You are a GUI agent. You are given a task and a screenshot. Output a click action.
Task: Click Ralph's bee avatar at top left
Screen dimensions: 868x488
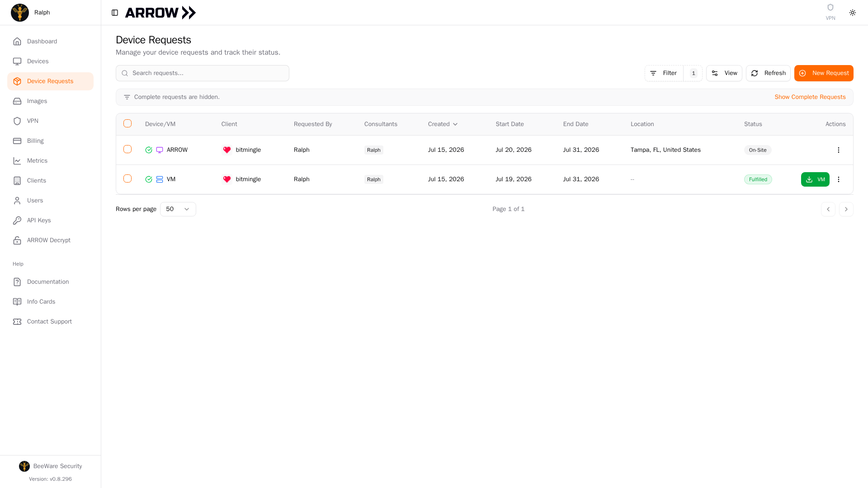pyautogui.click(x=20, y=13)
